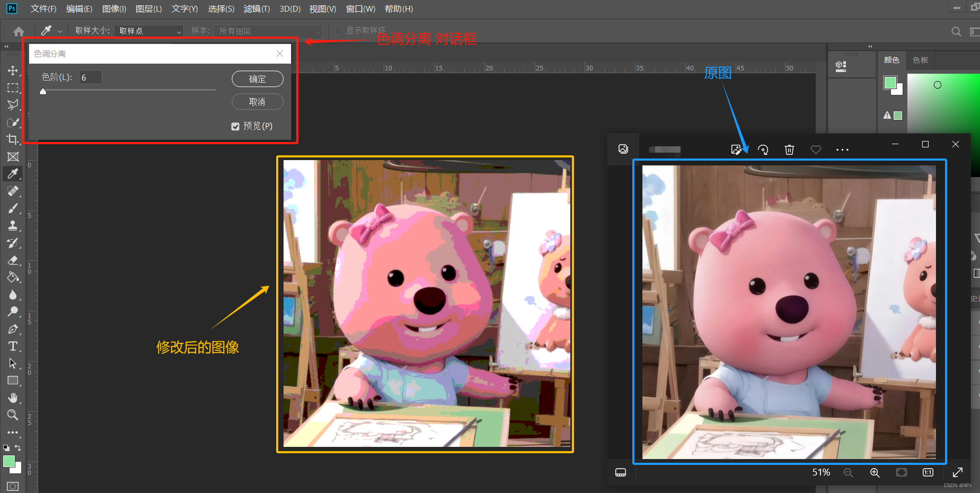Close the 色调分离 dialog
This screenshot has width=980, height=493.
[x=280, y=54]
